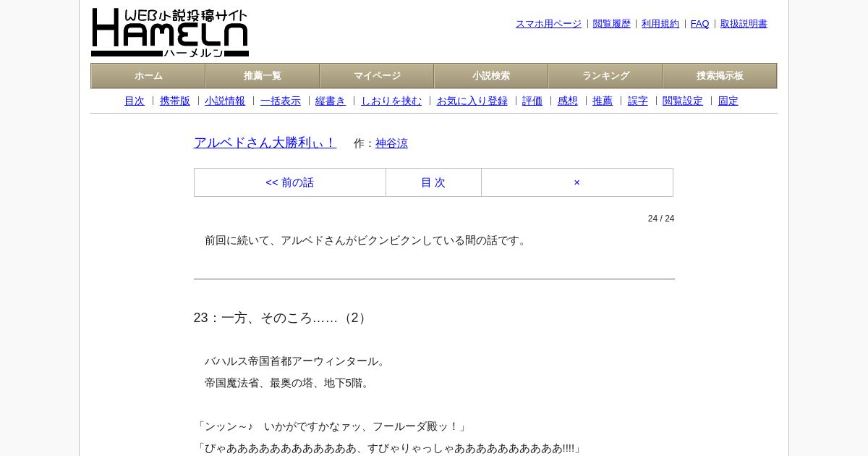
Task: Open novel title アルベドさん大勝利ぃ！
Action: [265, 143]
